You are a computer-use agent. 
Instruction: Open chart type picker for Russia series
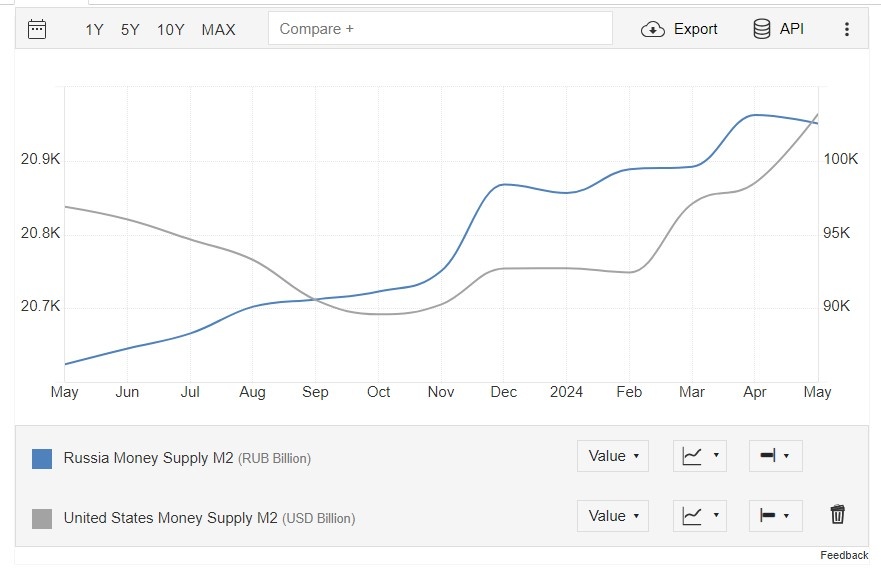(x=700, y=456)
